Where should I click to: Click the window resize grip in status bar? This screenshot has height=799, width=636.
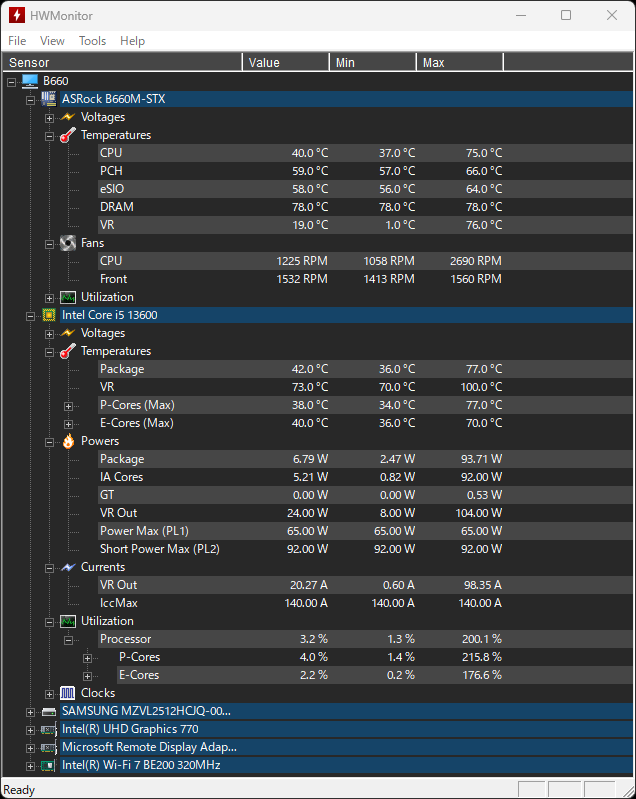click(627, 790)
